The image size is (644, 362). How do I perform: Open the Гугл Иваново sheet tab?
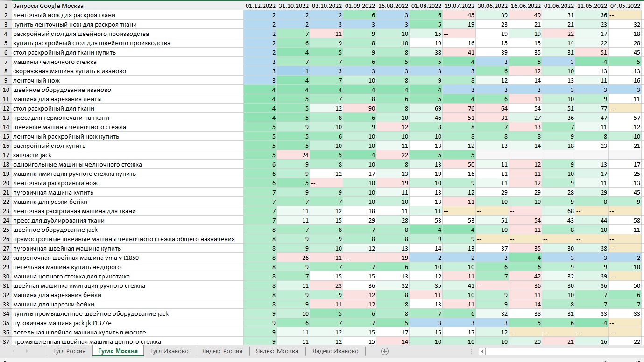[170, 351]
